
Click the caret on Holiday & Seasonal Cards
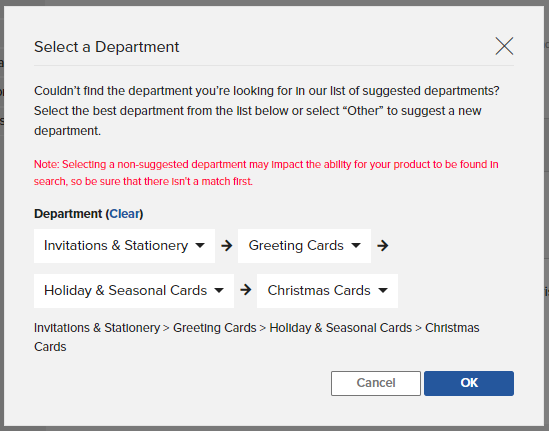(x=219, y=290)
